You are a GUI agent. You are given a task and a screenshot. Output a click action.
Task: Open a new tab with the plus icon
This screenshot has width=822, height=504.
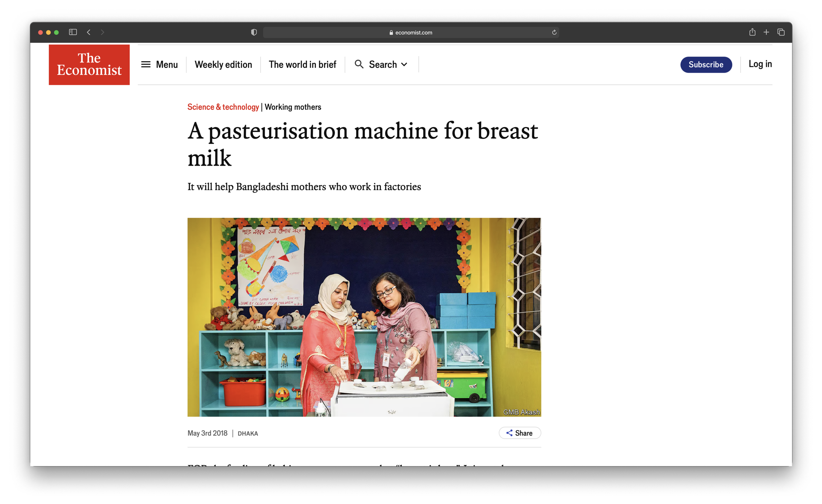pos(766,32)
